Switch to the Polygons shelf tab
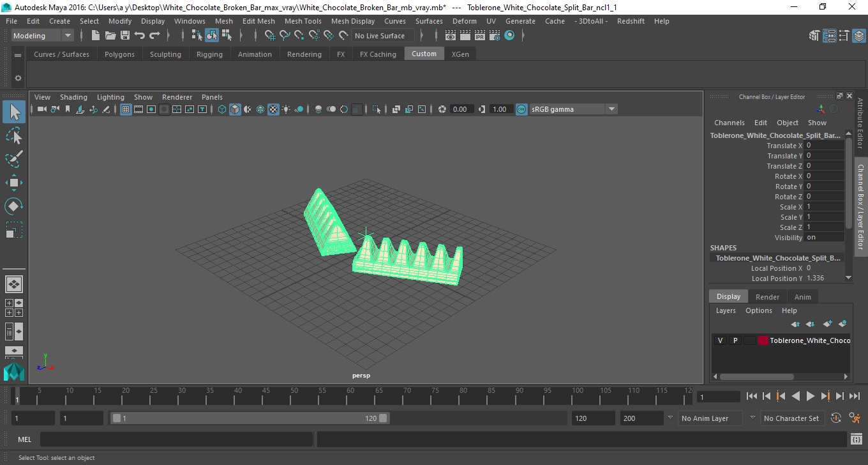This screenshot has height=465, width=868. coord(119,54)
